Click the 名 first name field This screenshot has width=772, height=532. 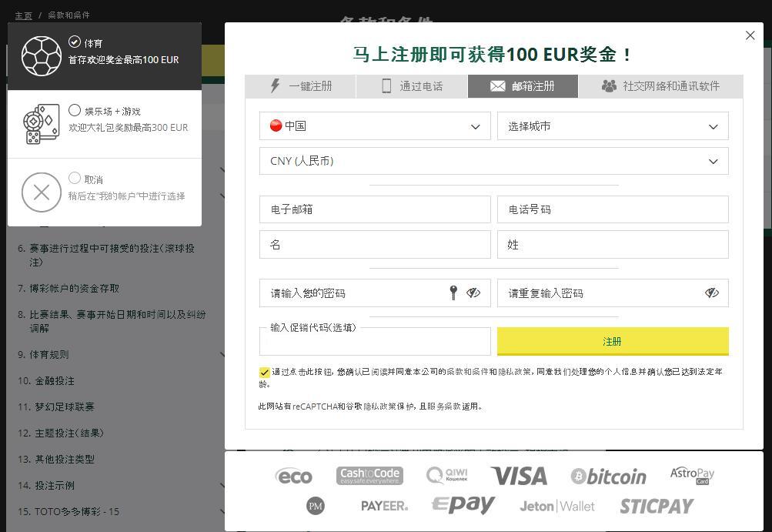click(x=375, y=244)
